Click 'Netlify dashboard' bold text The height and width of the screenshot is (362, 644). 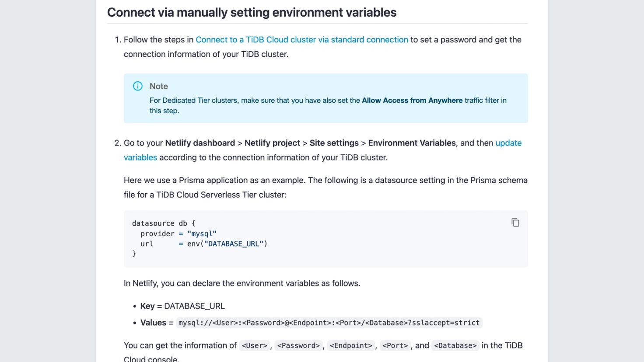click(x=200, y=143)
